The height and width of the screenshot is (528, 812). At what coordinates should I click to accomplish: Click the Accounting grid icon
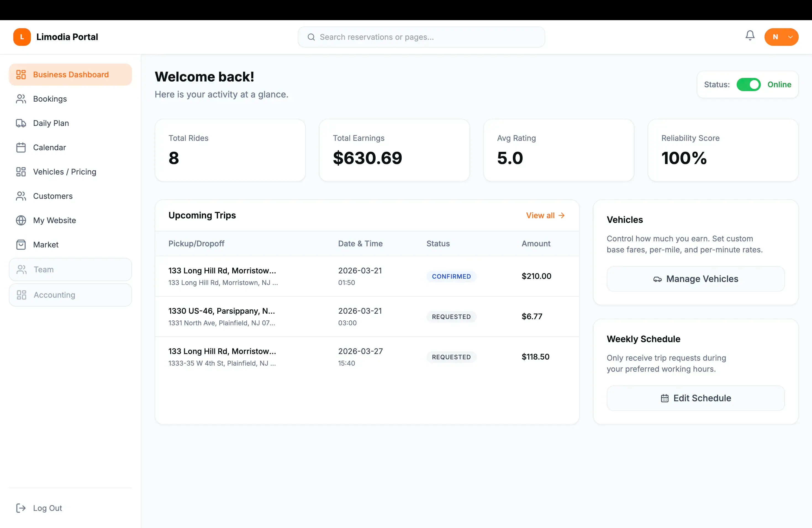tap(22, 295)
